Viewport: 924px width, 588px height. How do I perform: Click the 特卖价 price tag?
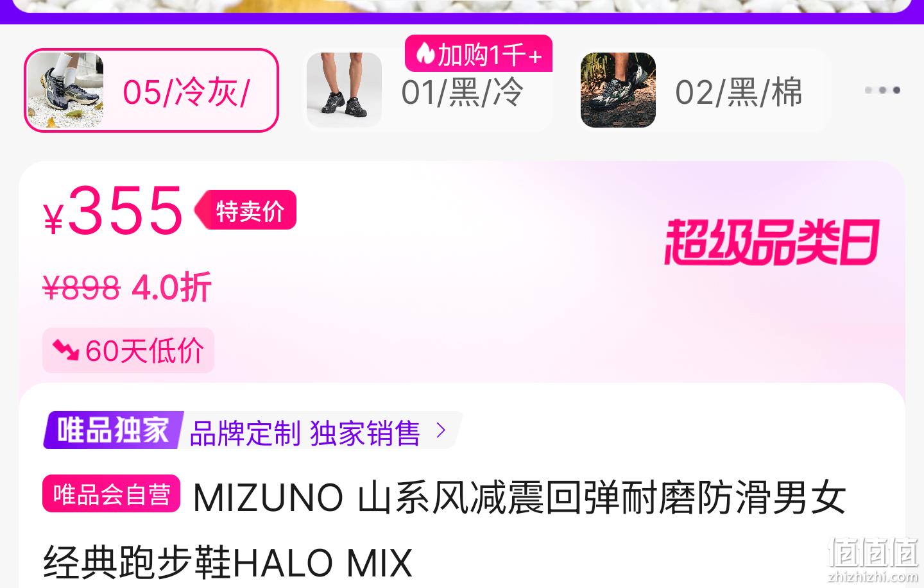click(246, 210)
